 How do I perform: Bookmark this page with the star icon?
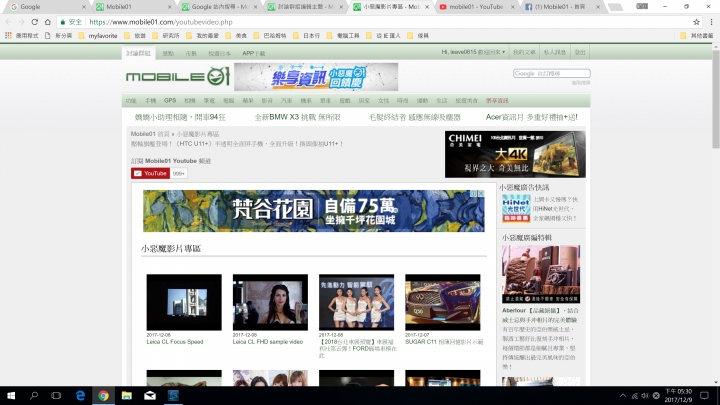[696, 22]
